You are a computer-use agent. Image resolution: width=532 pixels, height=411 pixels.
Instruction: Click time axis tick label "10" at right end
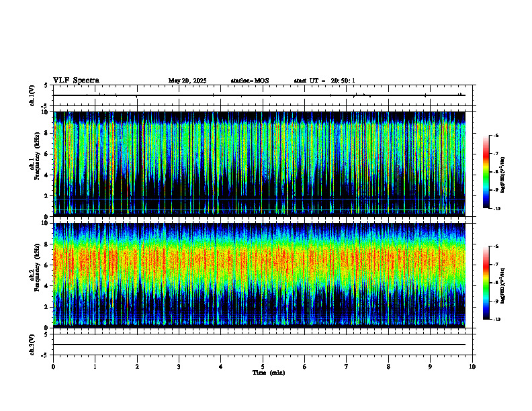[x=472, y=367]
